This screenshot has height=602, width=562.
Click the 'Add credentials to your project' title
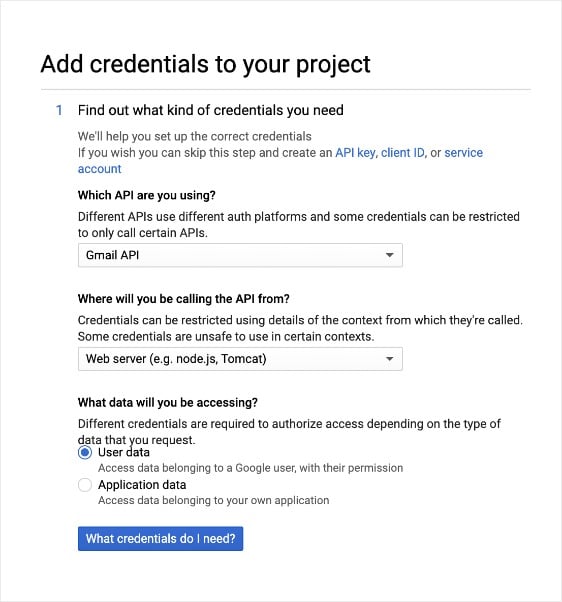click(x=205, y=64)
